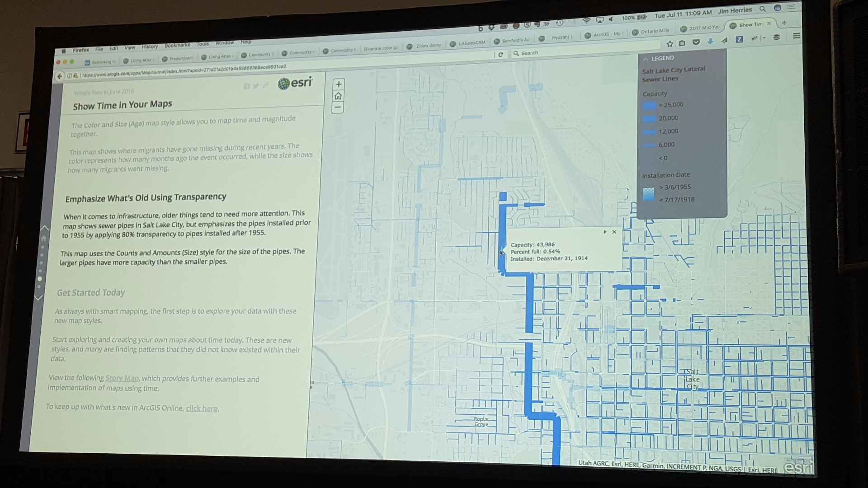Switch to the Bivariate color tab
The image size is (868, 488).
pyautogui.click(x=381, y=48)
